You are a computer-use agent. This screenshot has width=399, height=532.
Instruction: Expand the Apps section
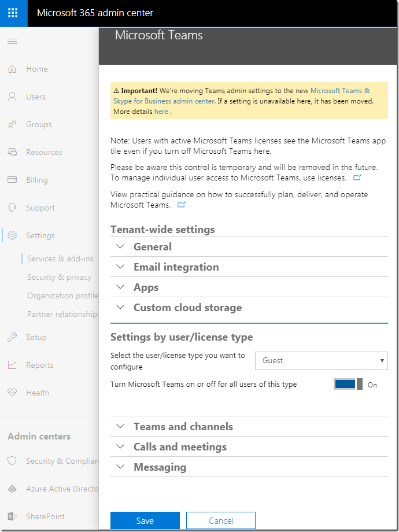pos(249,287)
